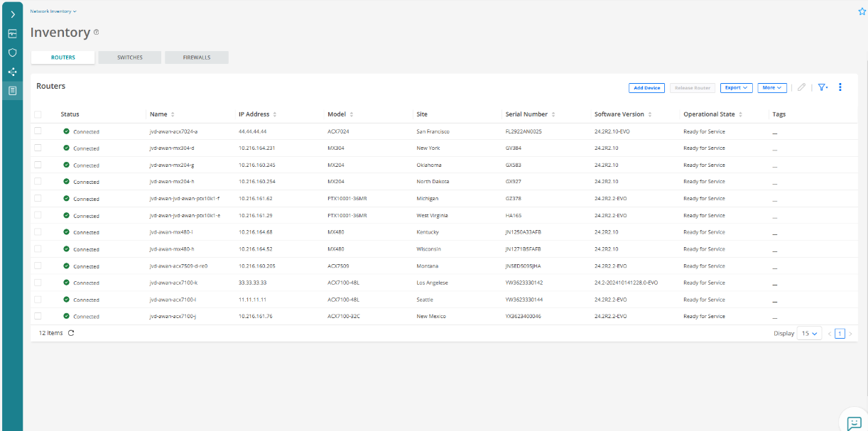
Task: Go to next page arrow
Action: [850, 334]
